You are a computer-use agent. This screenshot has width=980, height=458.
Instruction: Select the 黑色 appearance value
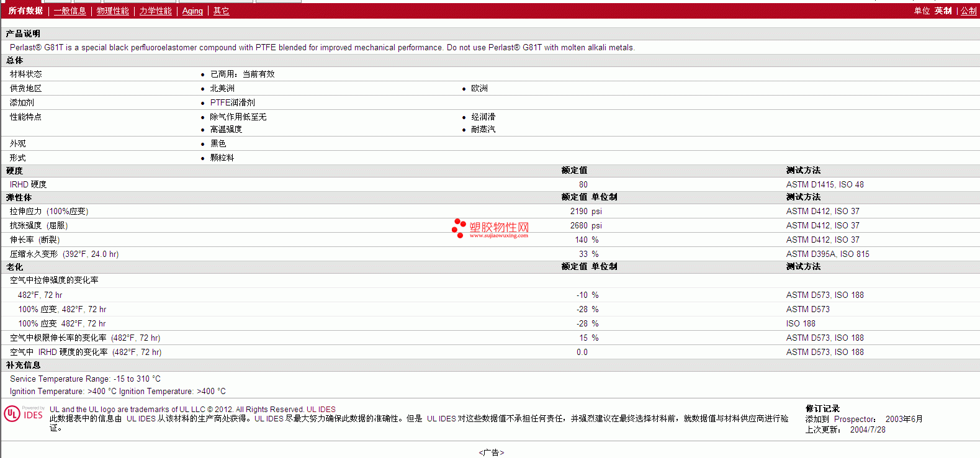coord(218,143)
